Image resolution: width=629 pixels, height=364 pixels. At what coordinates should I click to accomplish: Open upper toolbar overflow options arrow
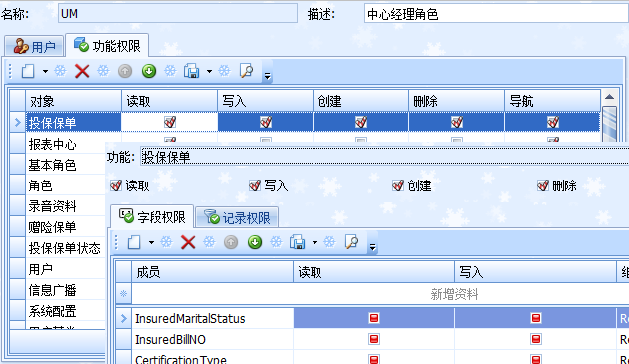(x=267, y=76)
